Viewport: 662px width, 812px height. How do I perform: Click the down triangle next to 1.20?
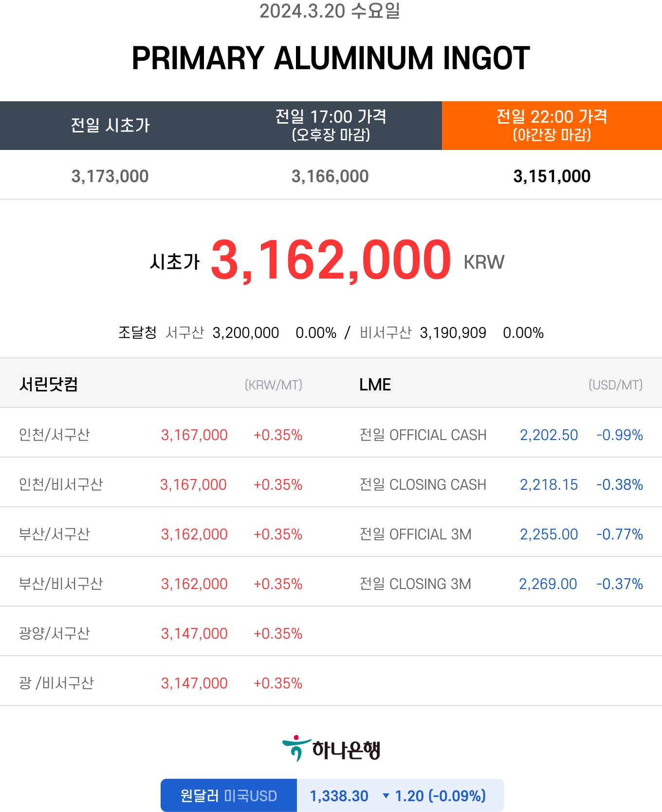386,796
